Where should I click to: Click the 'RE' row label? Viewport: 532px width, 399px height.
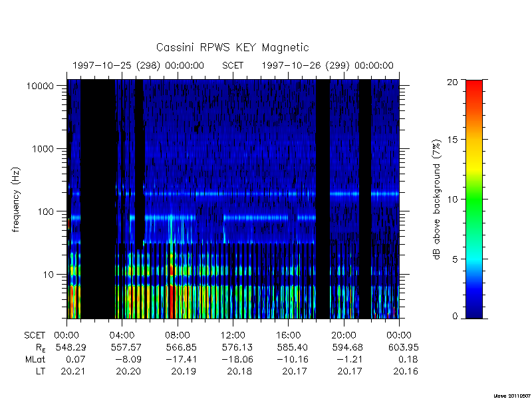click(x=41, y=348)
